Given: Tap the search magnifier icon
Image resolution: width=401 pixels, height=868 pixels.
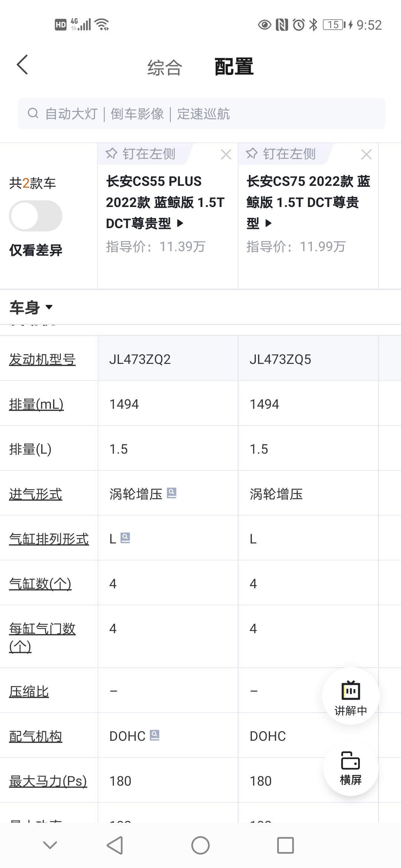Looking at the screenshot, I should pyautogui.click(x=33, y=113).
